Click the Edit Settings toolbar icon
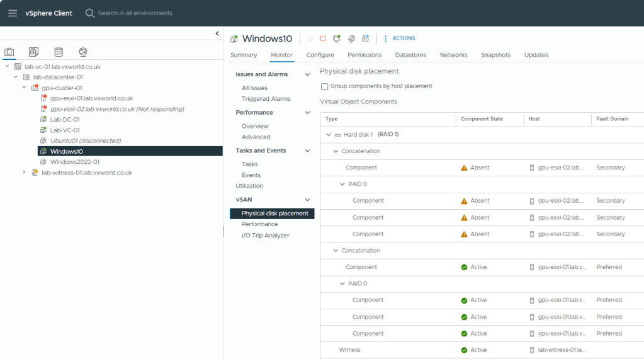The image size is (644, 359). point(351,38)
